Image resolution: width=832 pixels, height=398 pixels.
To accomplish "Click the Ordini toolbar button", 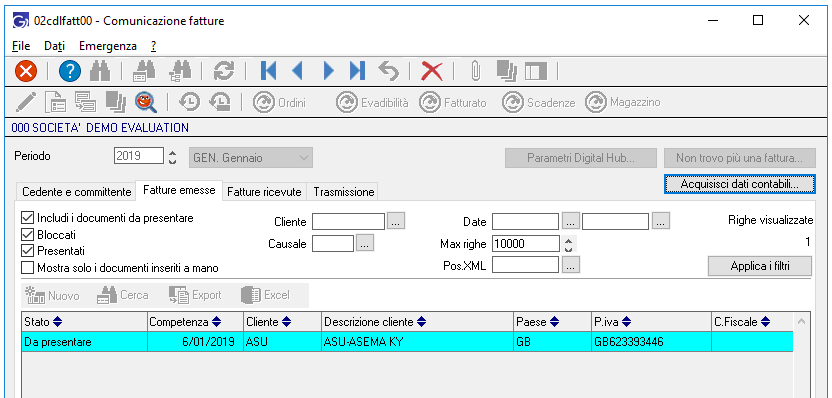I will point(280,102).
